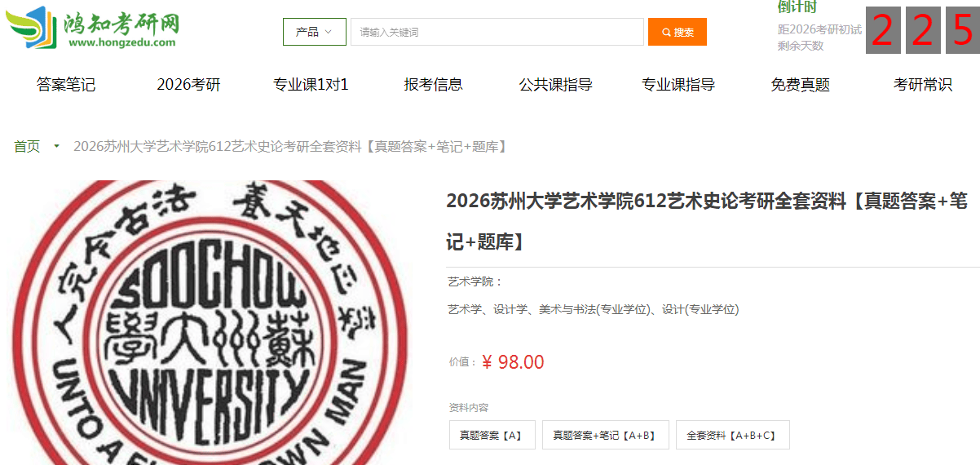The image size is (980, 465).
Task: Open 专业课指导 navigation item
Action: [x=678, y=84]
